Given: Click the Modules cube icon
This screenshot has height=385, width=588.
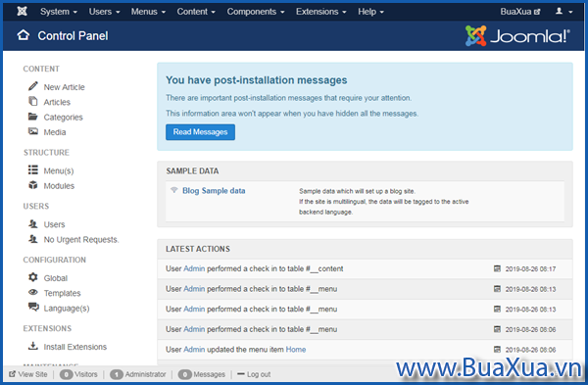Looking at the screenshot, I should pyautogui.click(x=33, y=185).
